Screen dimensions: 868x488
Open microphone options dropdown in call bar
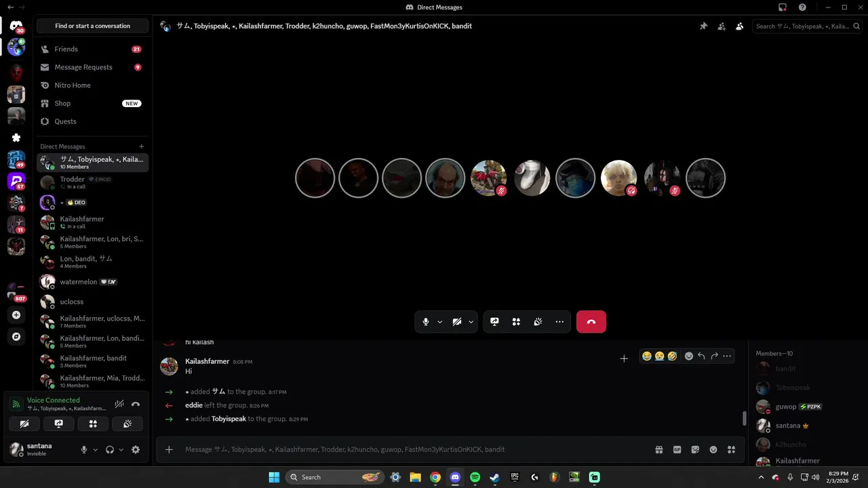click(x=439, y=322)
